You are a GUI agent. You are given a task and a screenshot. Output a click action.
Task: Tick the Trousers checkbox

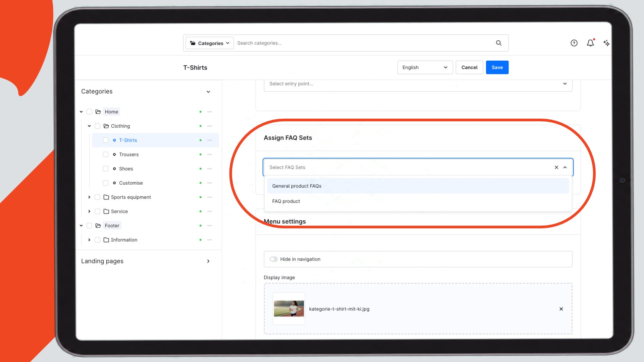pyautogui.click(x=105, y=155)
